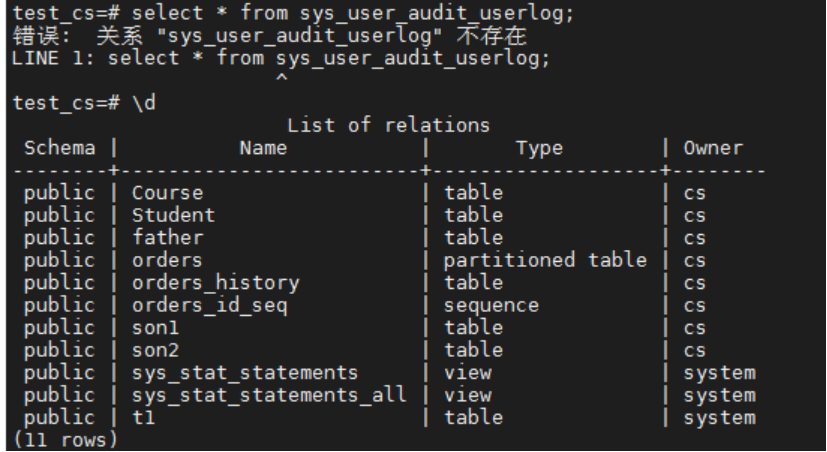
Task: Click the Schema column header
Action: (59, 148)
